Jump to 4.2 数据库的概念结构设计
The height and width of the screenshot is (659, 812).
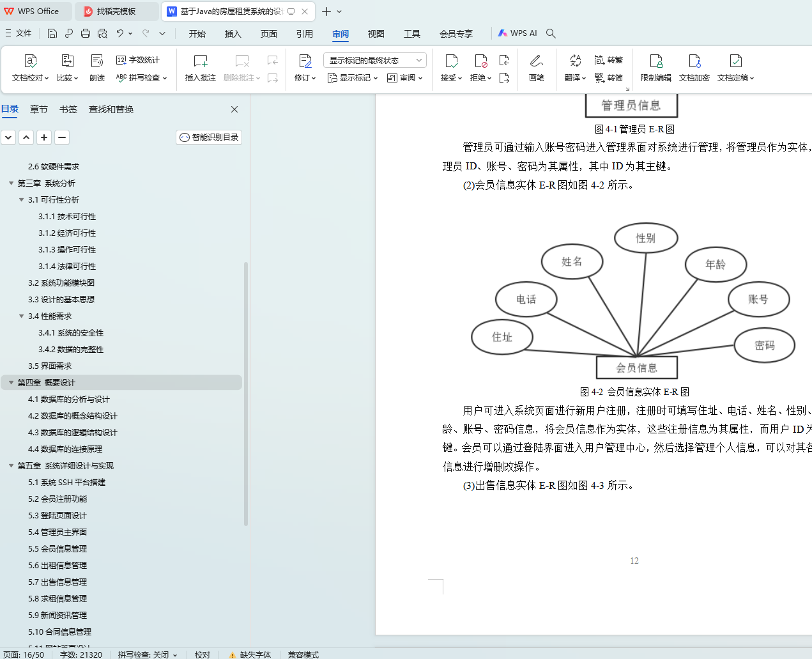73,416
